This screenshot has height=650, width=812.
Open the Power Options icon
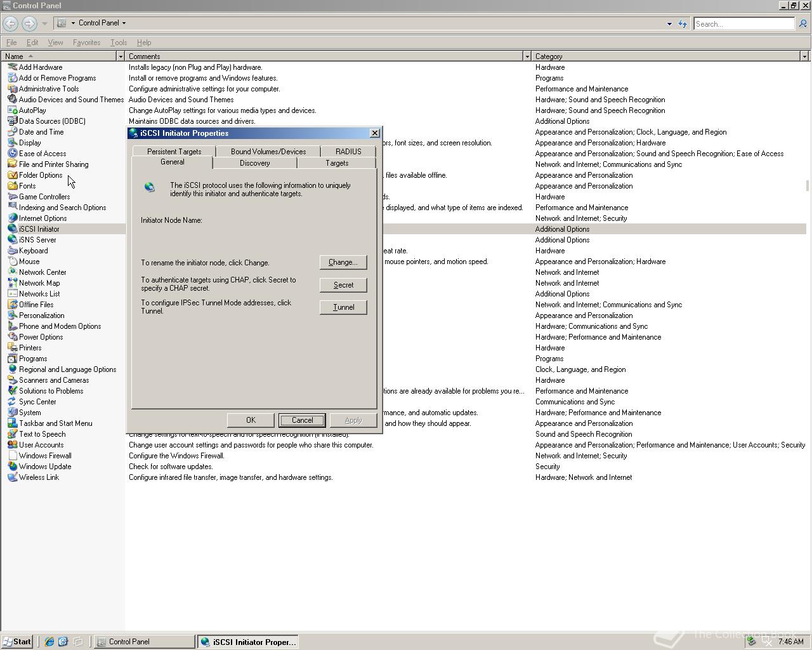(x=12, y=337)
